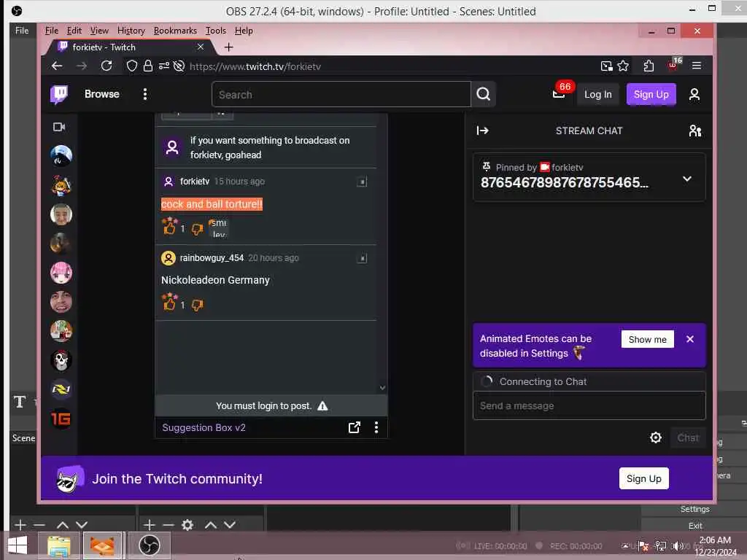Viewport: 747px width, 560px height.
Task: Close the forkietv Twitch tab
Action: click(201, 47)
